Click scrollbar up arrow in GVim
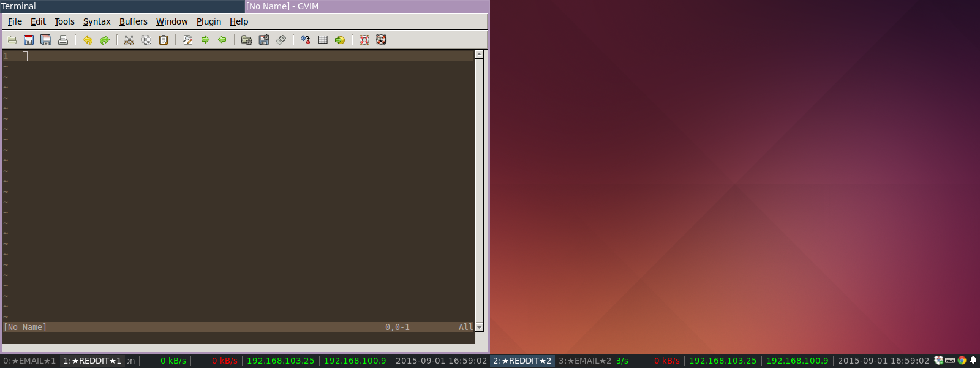This screenshot has height=368, width=980. point(479,55)
